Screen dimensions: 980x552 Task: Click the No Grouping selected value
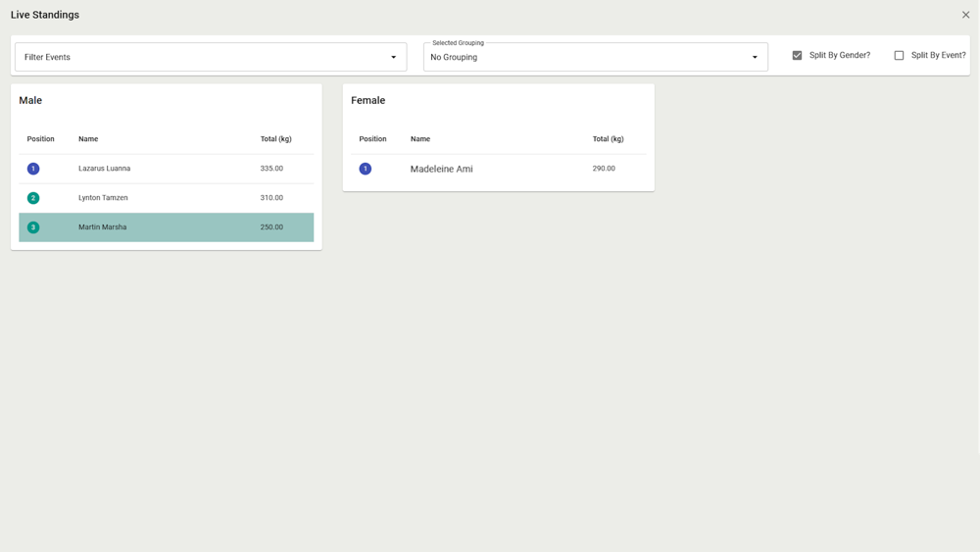tap(454, 57)
